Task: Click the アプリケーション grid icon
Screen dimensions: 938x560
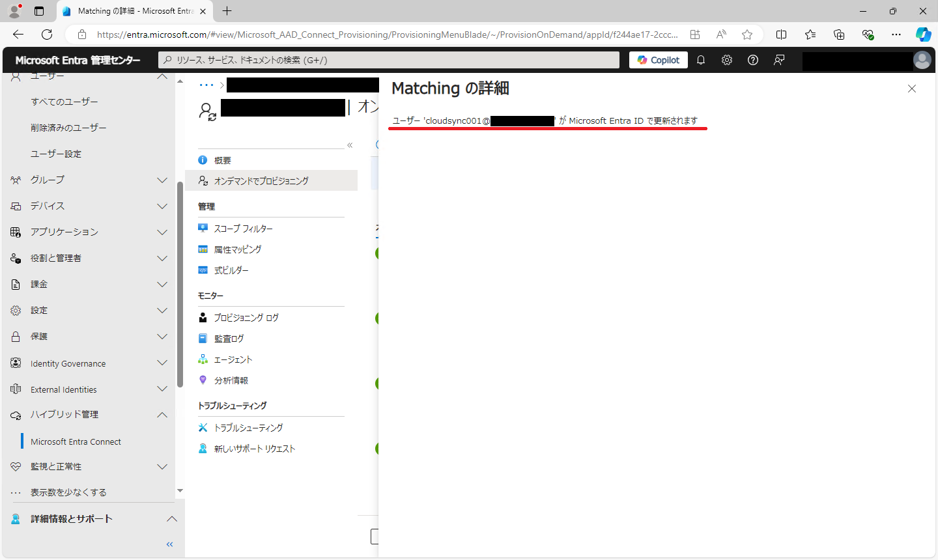Action: tap(16, 232)
